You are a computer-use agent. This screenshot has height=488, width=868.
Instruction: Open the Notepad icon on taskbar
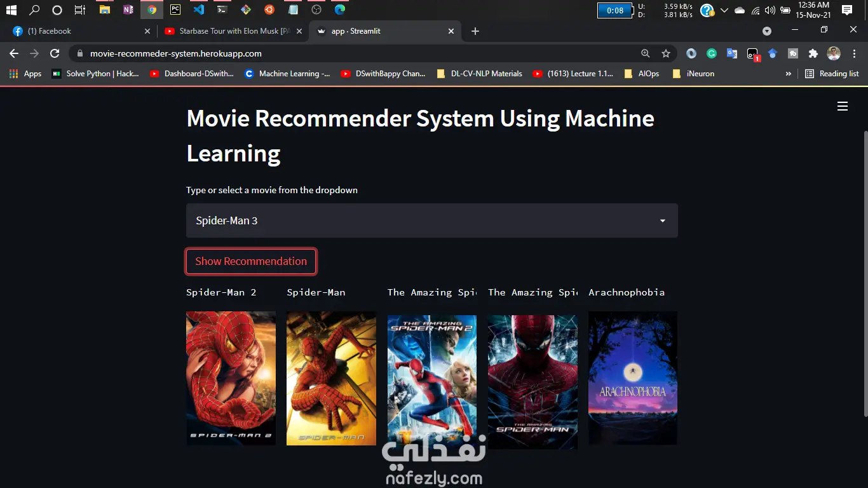coord(293,10)
